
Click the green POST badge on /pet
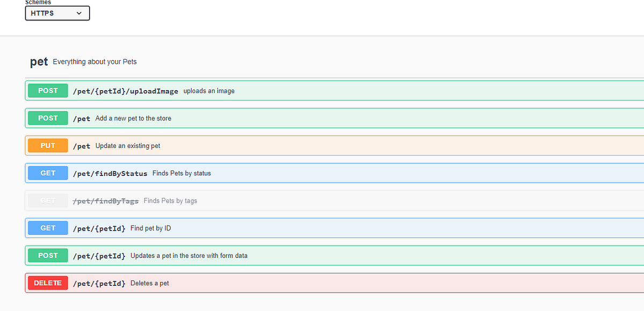(x=47, y=118)
